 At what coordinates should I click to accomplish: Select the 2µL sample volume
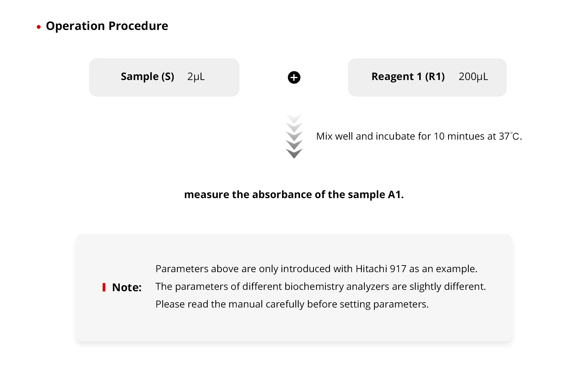(x=196, y=77)
